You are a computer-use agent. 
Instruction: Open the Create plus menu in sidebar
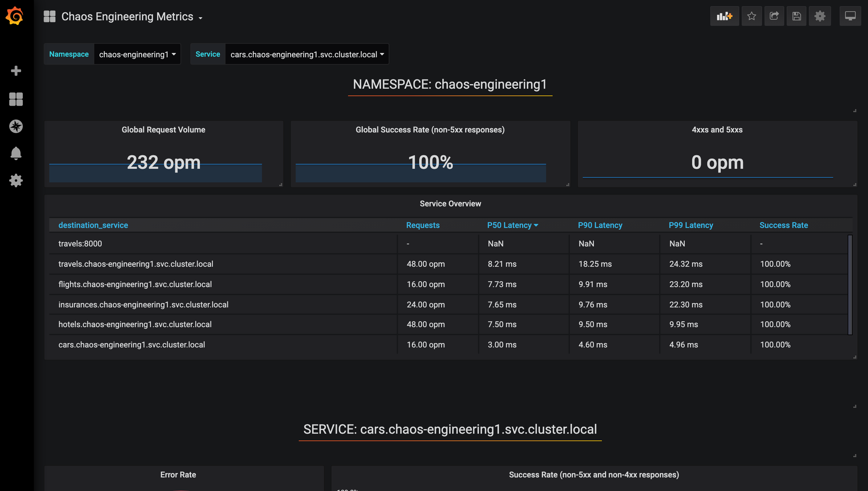point(16,71)
